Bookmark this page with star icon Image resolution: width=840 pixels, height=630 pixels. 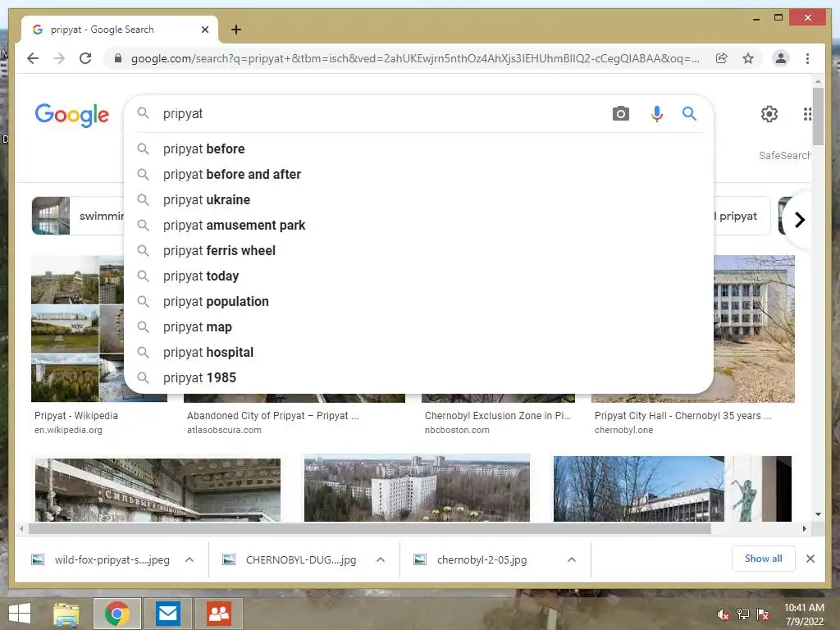click(748, 58)
